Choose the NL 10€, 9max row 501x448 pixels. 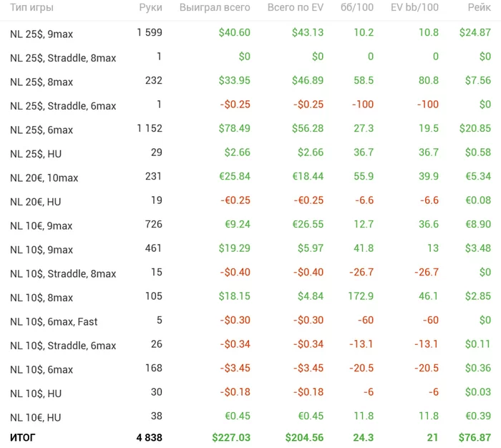pos(42,225)
